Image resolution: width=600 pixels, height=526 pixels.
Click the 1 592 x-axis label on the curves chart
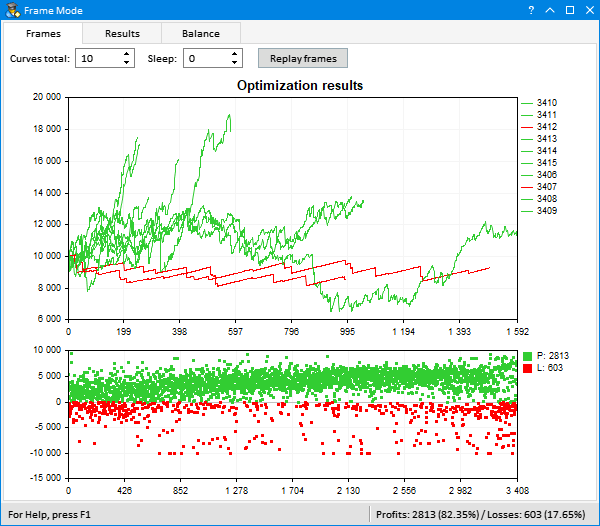[517, 332]
